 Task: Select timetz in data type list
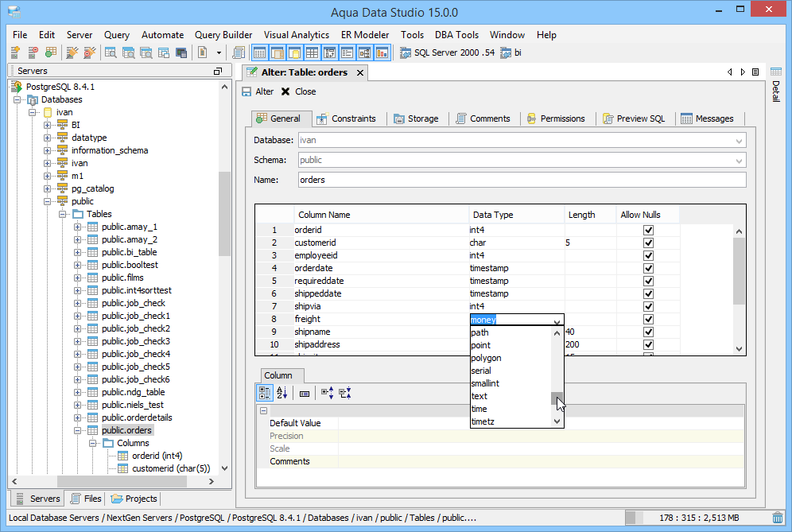tap(511, 421)
